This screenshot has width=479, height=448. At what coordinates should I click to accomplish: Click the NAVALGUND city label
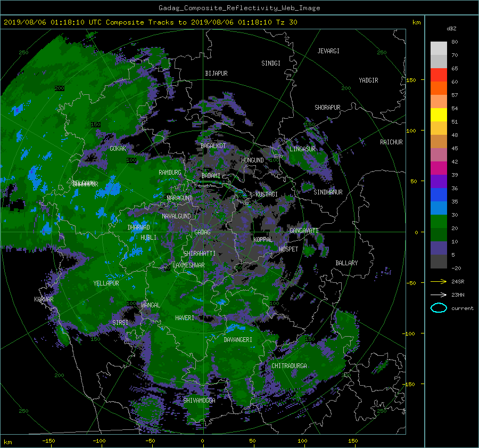tap(176, 216)
